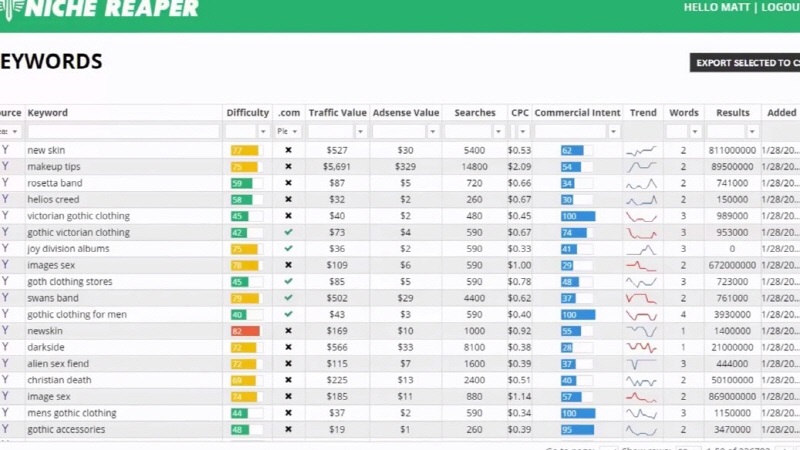Click the Y source icon for darkside
Viewport: 800px width, 450px height.
coord(5,347)
